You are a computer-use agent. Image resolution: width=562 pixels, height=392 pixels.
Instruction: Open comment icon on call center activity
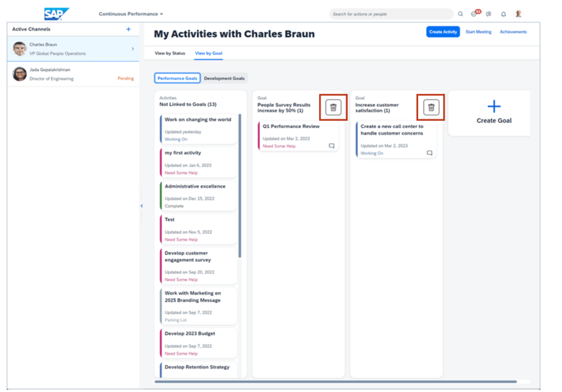pyautogui.click(x=430, y=153)
